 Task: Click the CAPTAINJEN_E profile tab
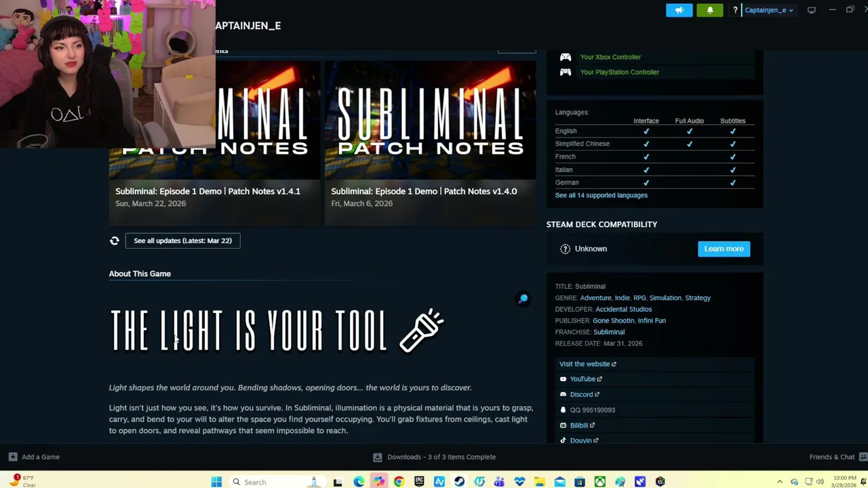[248, 26]
